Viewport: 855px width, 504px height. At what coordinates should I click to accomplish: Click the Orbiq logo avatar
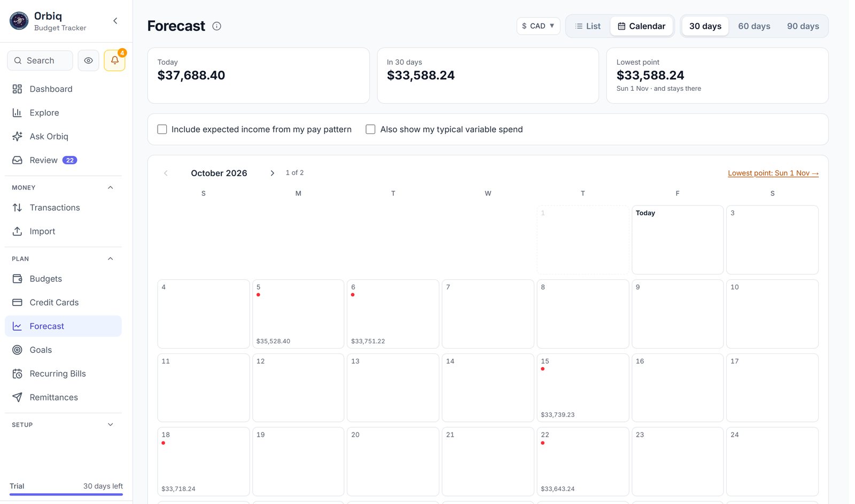(19, 21)
